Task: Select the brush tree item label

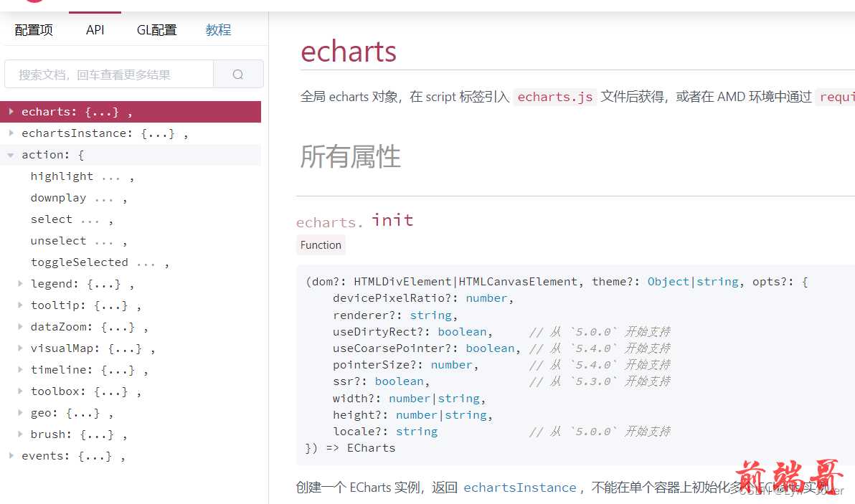Action: coord(78,434)
